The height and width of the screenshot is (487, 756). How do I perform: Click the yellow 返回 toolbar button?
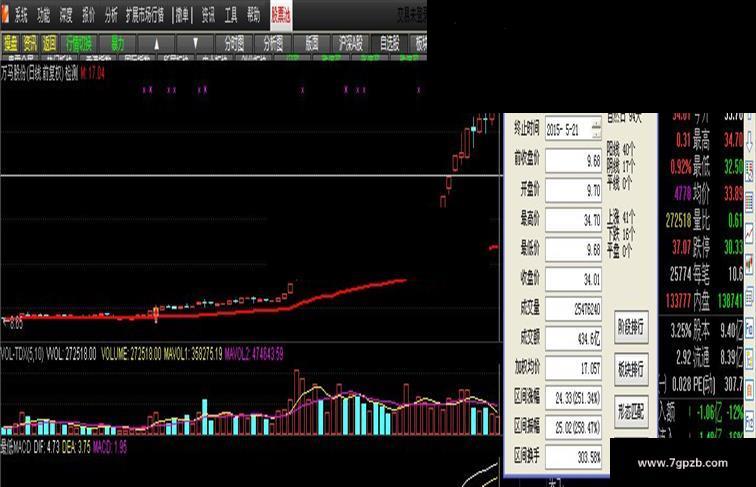click(x=49, y=44)
